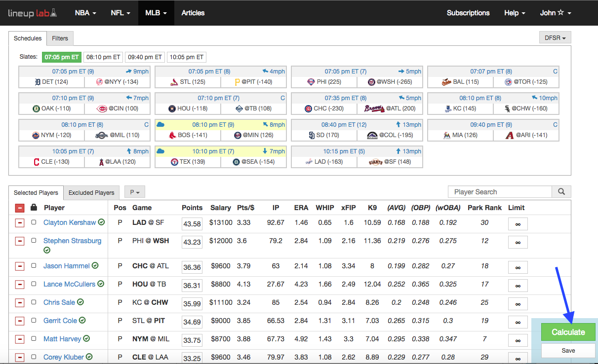Remove Corey Kluber with the red minus icon
The height and width of the screenshot is (364, 598).
click(19, 358)
